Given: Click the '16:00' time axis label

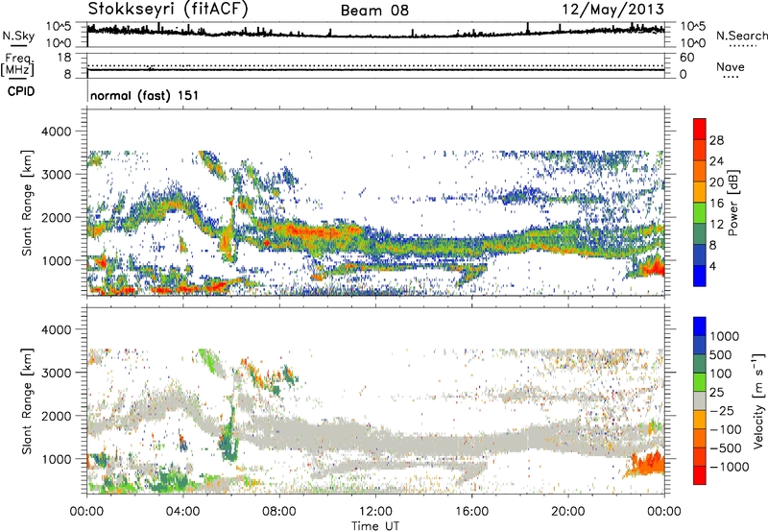Looking at the screenshot, I should [x=471, y=512].
